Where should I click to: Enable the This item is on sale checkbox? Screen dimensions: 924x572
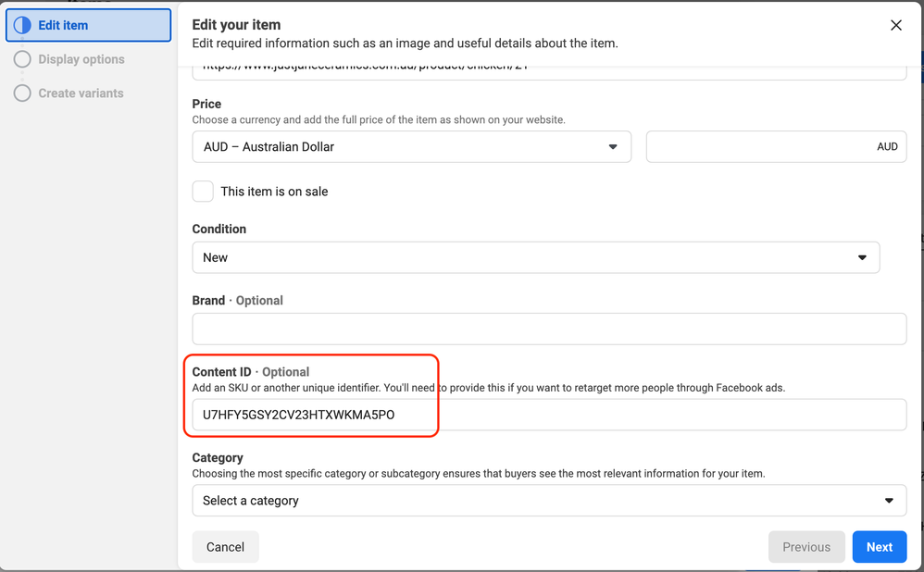[x=203, y=192]
